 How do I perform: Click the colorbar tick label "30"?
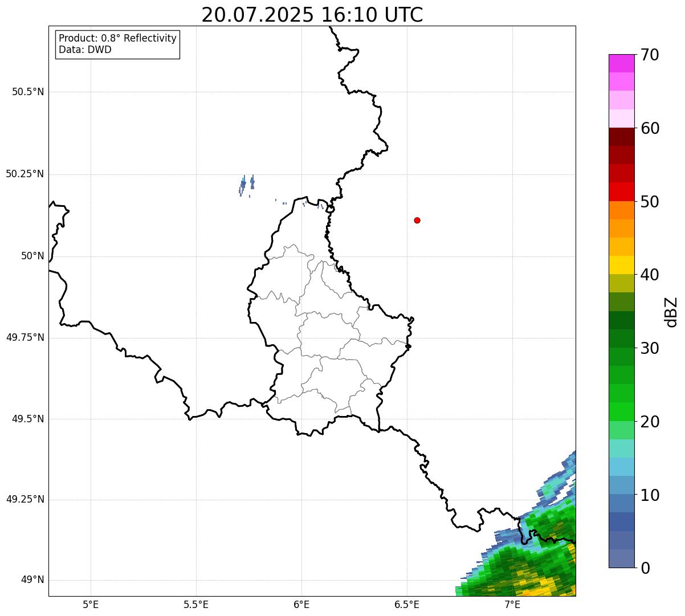(x=650, y=348)
